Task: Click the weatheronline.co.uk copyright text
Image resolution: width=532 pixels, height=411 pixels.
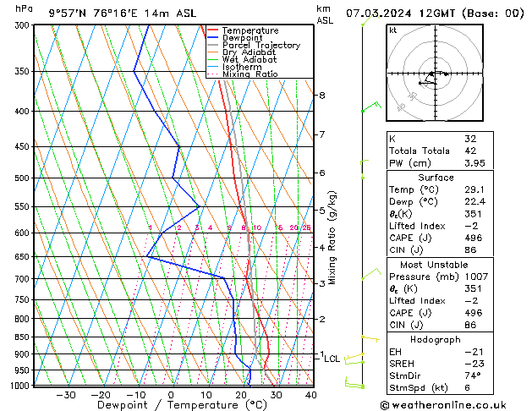Action: (x=443, y=405)
